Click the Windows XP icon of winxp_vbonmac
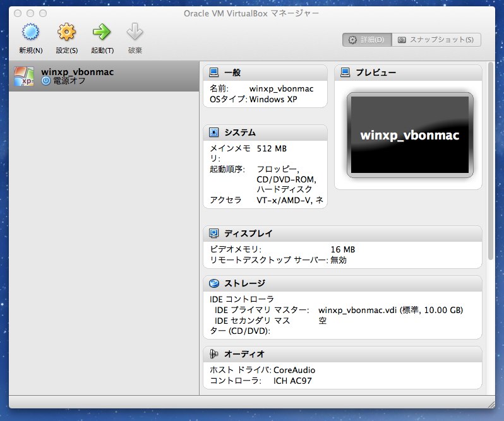The image size is (504, 421). point(24,76)
